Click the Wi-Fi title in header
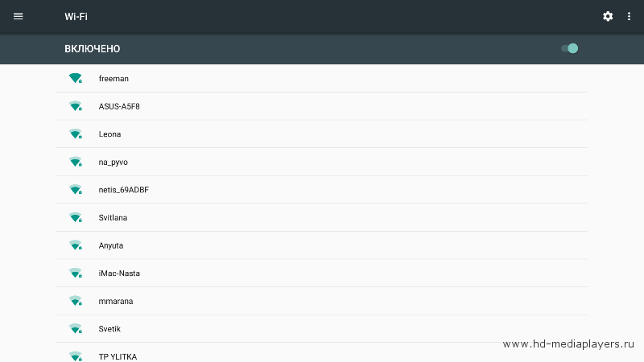This screenshot has height=362, width=644. pyautogui.click(x=76, y=16)
